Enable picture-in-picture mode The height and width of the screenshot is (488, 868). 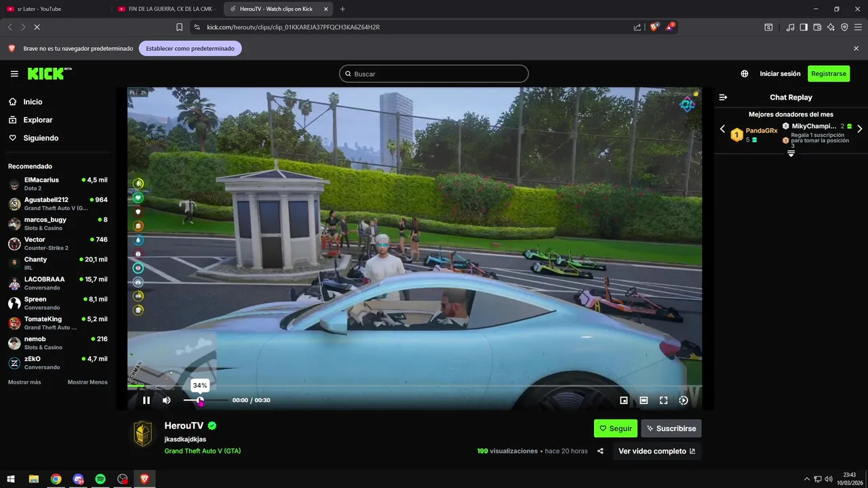[x=624, y=401]
